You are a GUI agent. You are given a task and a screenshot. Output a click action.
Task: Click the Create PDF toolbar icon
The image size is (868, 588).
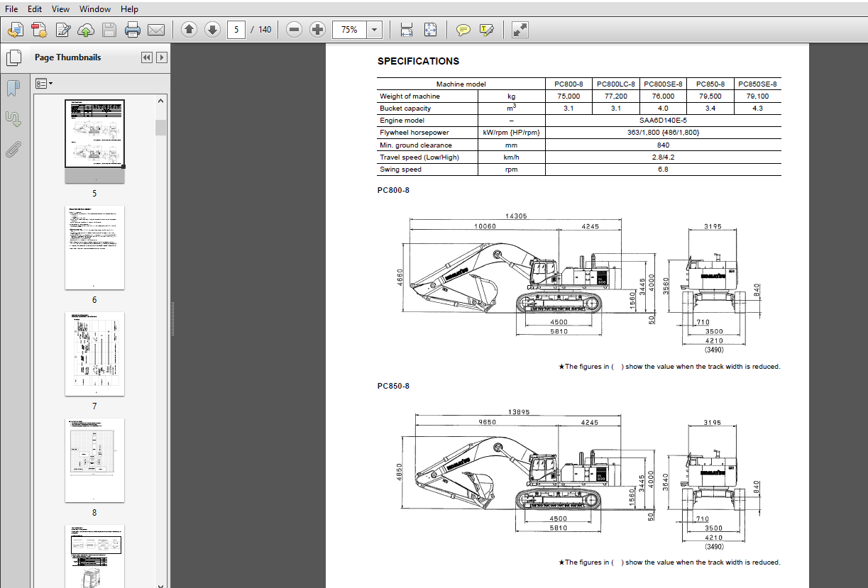tap(15, 30)
